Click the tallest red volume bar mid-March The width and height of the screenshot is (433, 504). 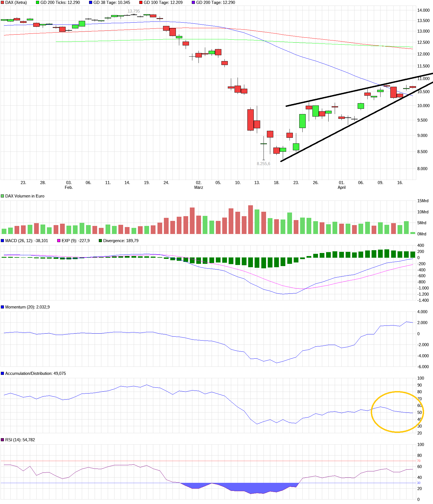250,220
